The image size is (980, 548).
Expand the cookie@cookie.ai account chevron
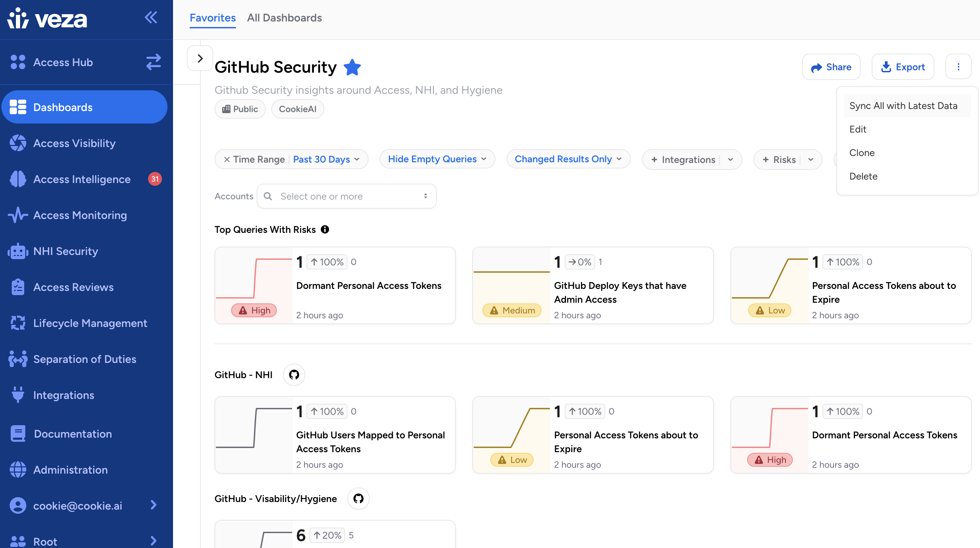pos(153,505)
